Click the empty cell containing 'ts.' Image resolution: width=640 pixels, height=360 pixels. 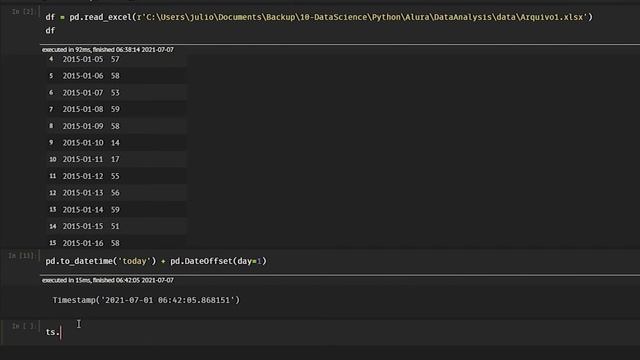coord(340,332)
